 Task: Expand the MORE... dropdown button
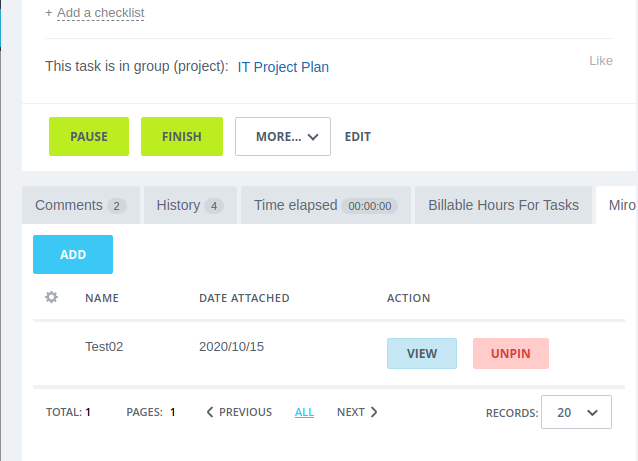click(283, 137)
